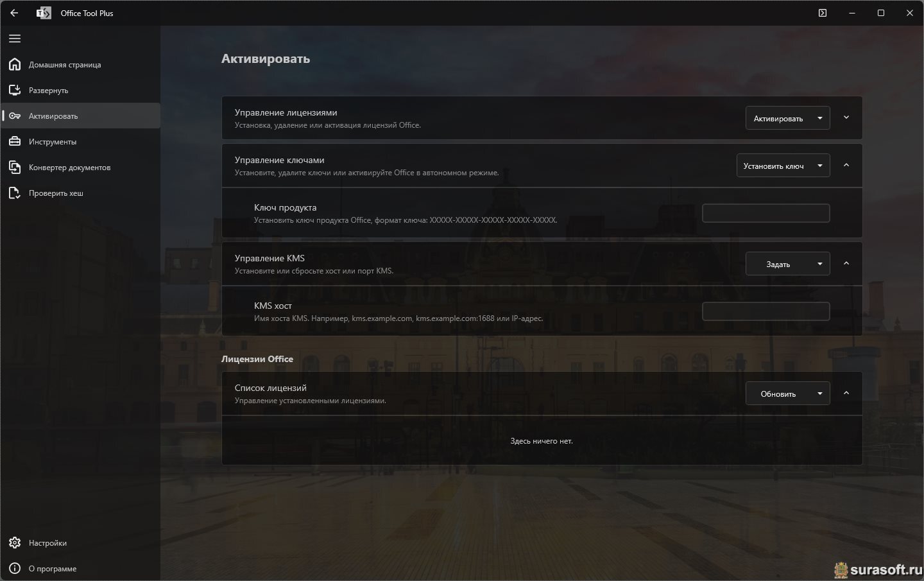Click the Settings gear icon
Image resolution: width=924 pixels, height=581 pixels.
coord(15,542)
